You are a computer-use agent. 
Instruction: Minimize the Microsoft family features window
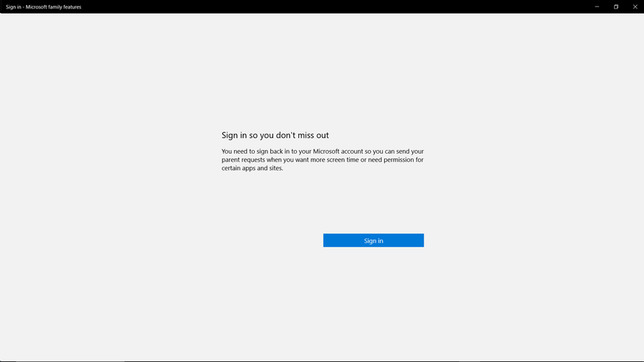point(597,6)
